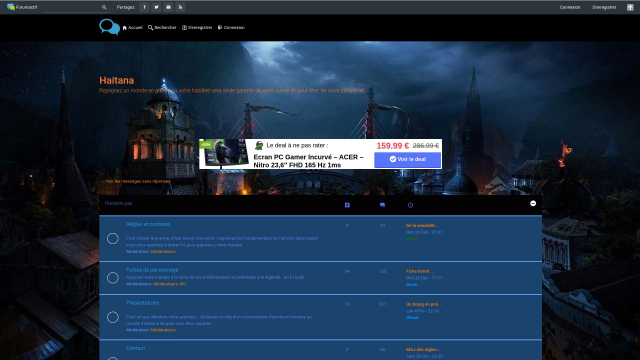The image size is (640, 360).
Task: Click the 159.99 € deal price
Action: pyautogui.click(x=393, y=146)
